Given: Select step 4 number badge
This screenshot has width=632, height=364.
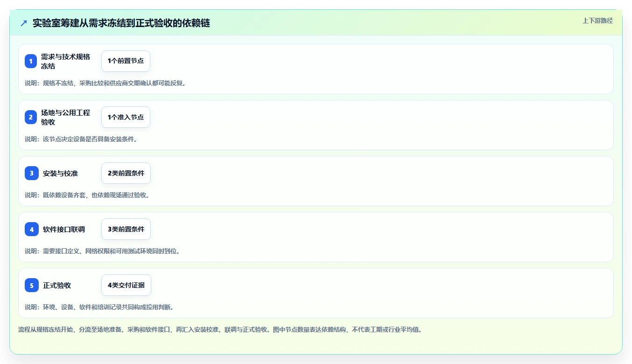Looking at the screenshot, I should click(x=32, y=229).
